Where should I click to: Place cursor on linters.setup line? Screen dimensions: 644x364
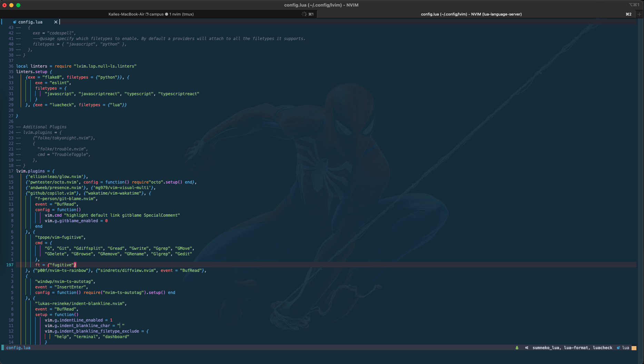pos(34,72)
